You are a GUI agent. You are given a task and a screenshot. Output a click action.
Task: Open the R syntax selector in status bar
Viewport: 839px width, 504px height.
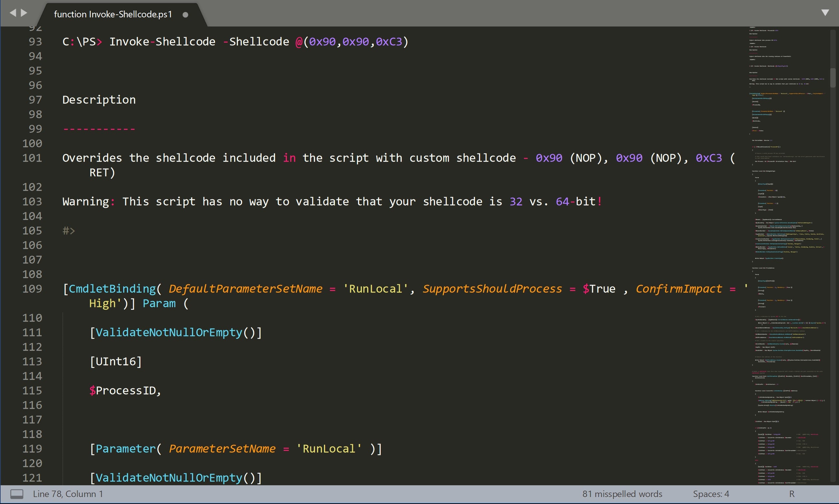[x=792, y=494]
